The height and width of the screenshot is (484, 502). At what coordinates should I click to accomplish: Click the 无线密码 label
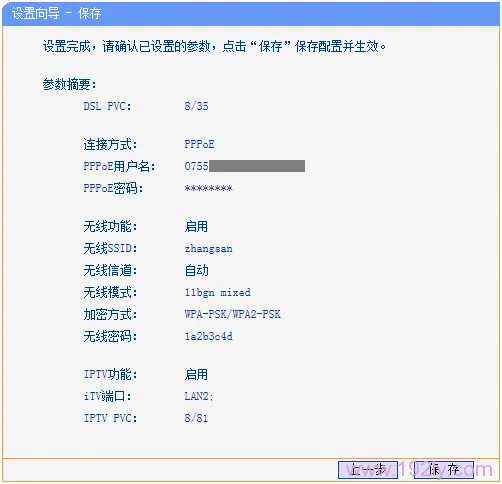pos(110,336)
